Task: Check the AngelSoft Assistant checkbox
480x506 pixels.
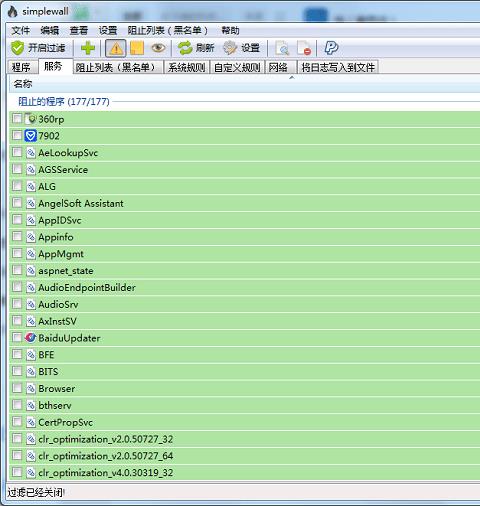Action: (x=17, y=202)
